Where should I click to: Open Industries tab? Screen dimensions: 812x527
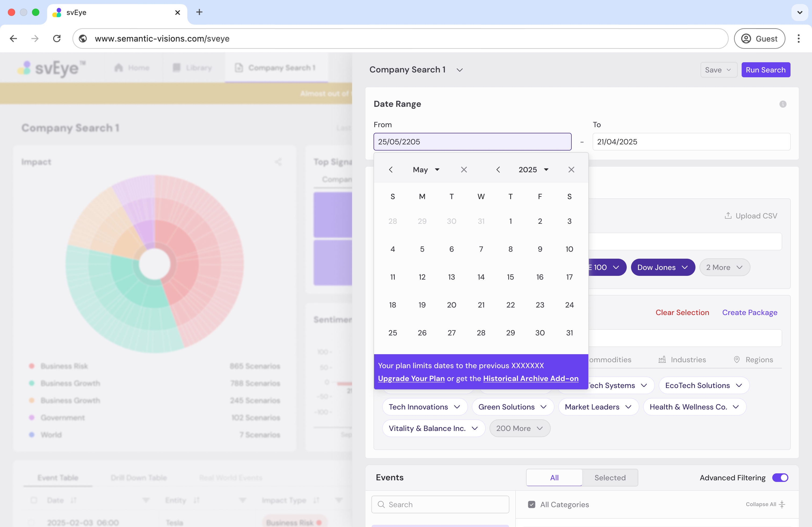(x=682, y=360)
